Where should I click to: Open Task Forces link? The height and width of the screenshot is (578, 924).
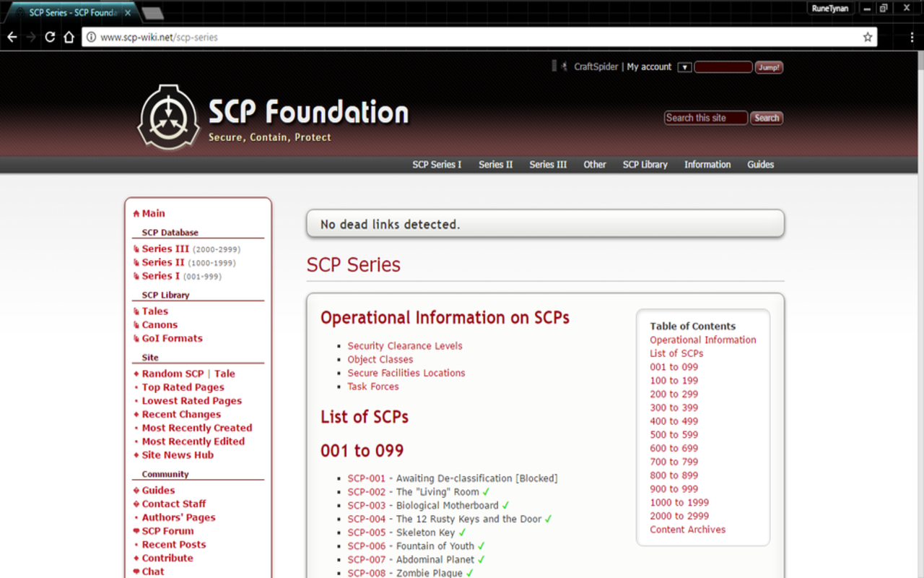click(x=373, y=387)
